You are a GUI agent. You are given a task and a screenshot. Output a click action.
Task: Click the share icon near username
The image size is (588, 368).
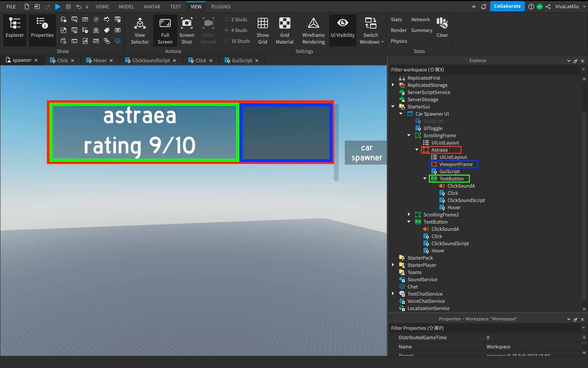[548, 6]
